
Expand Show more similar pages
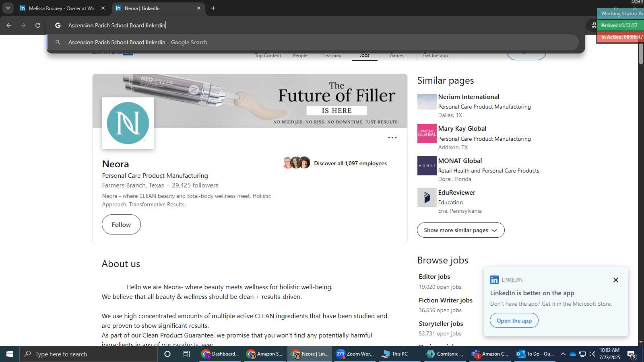[461, 230]
